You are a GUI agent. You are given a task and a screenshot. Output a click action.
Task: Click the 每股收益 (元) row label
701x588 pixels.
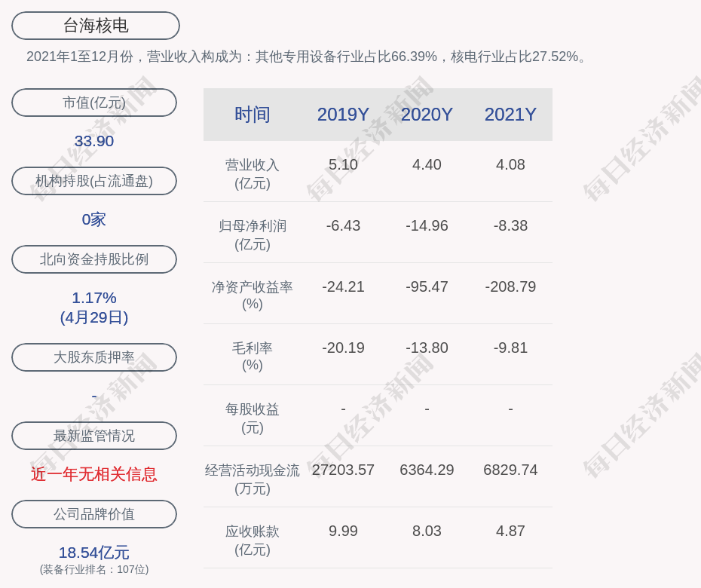[x=253, y=418]
